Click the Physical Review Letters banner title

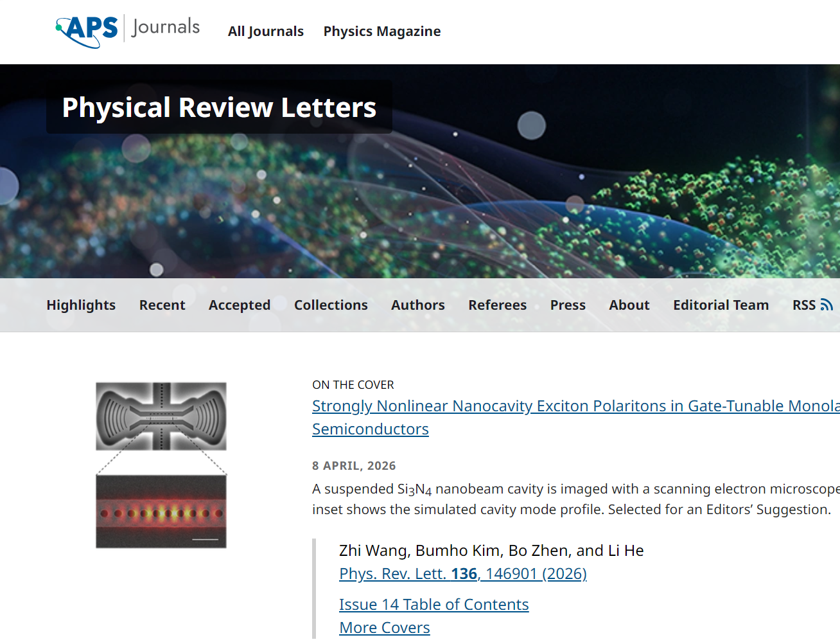pyautogui.click(x=219, y=107)
